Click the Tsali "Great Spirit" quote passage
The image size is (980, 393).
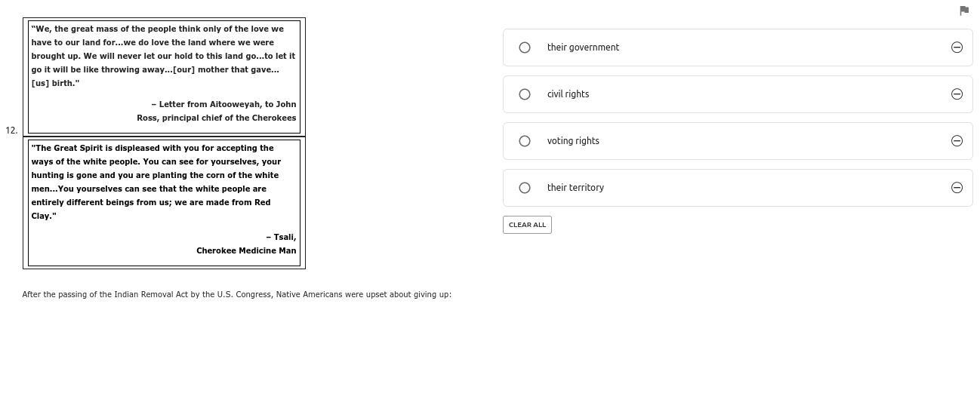(x=156, y=182)
